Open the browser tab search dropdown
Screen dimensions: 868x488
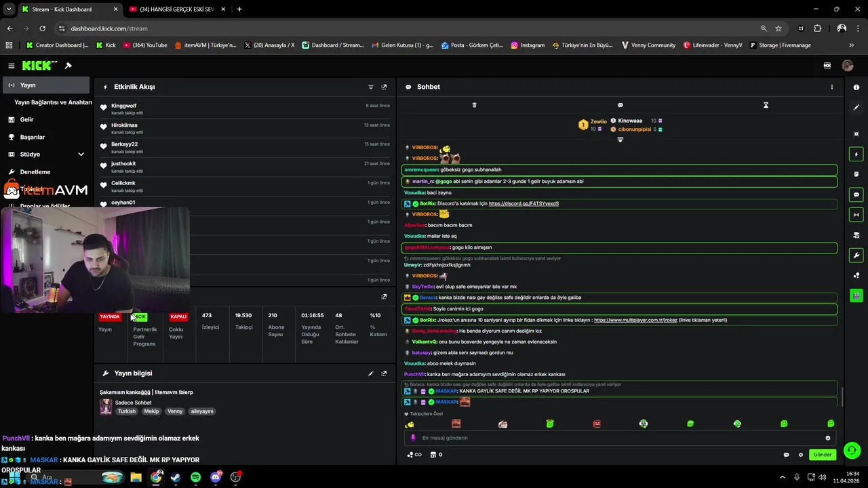point(9,9)
